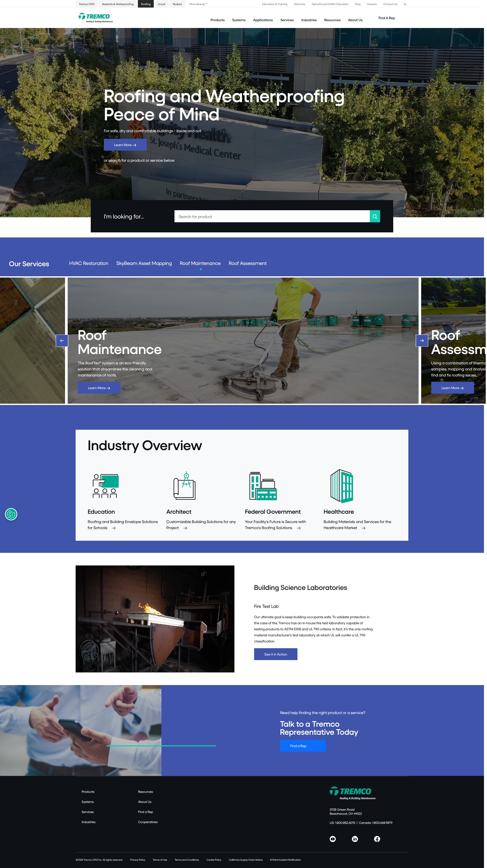The width and height of the screenshot is (487, 868).
Task: Select the Roofing brand tab
Action: tap(146, 4)
